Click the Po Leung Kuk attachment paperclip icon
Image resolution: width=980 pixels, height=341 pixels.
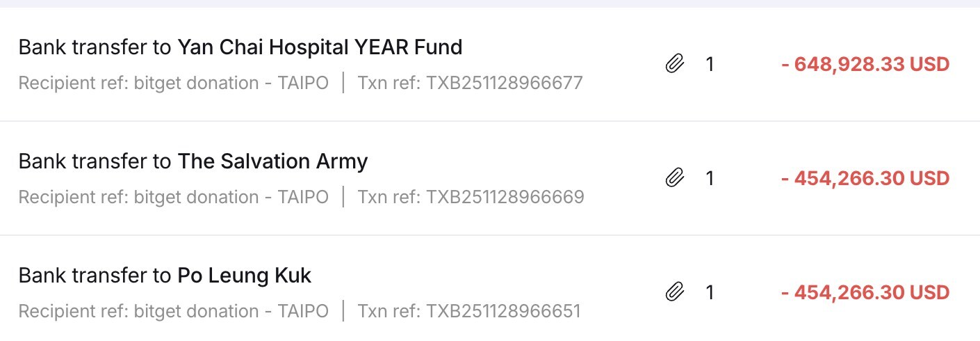pos(673,293)
